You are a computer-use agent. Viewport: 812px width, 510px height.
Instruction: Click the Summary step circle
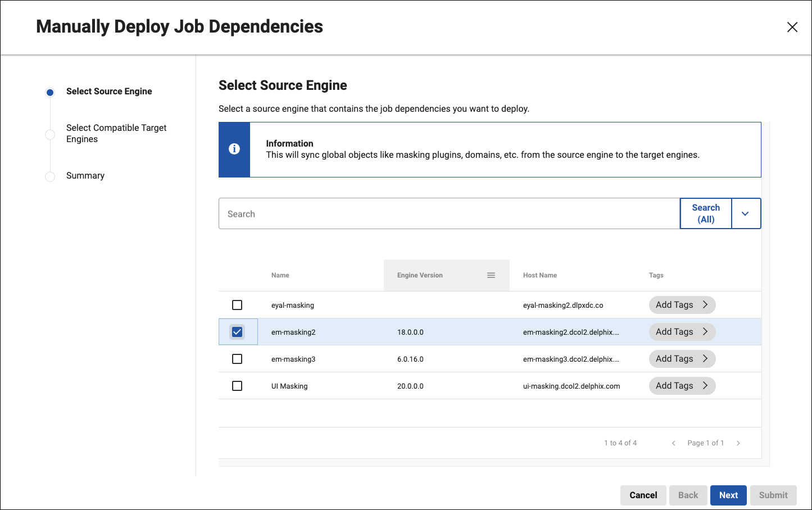click(x=50, y=176)
